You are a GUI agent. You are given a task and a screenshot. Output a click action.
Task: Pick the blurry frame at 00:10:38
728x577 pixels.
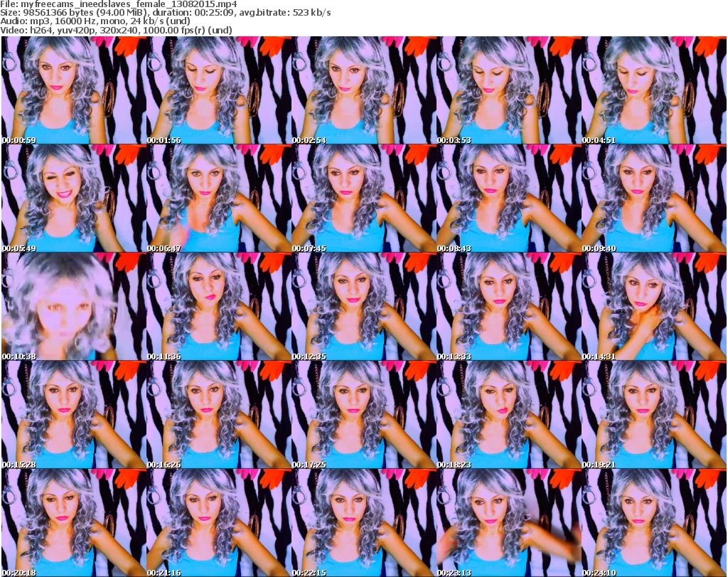click(x=74, y=307)
